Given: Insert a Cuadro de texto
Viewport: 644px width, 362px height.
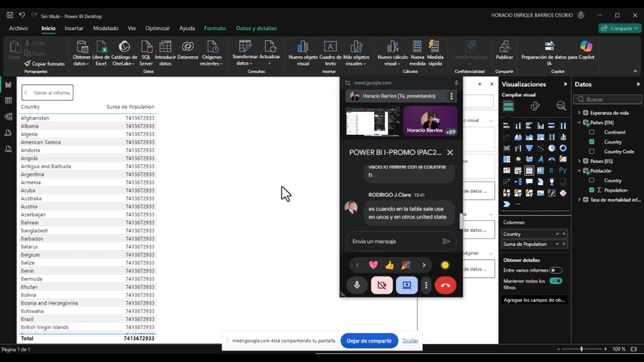Looking at the screenshot, I should click(x=330, y=54).
